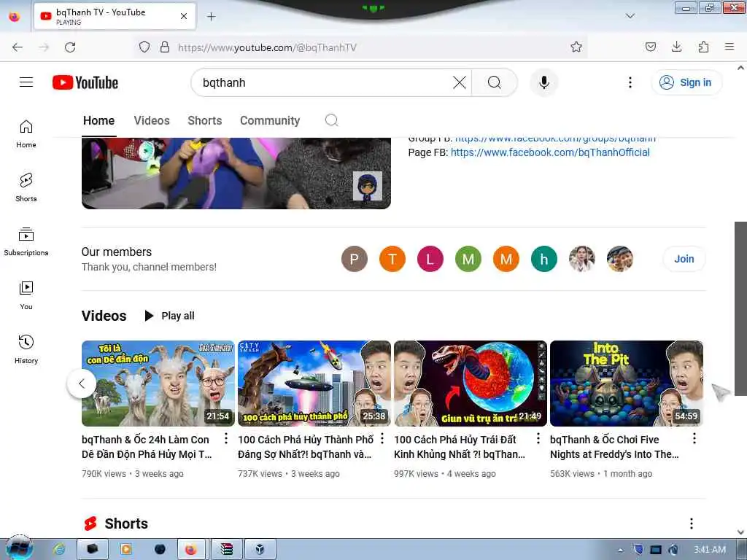The width and height of the screenshot is (747, 560).
Task: Show previous videos with left carousel arrow
Action: (x=82, y=384)
